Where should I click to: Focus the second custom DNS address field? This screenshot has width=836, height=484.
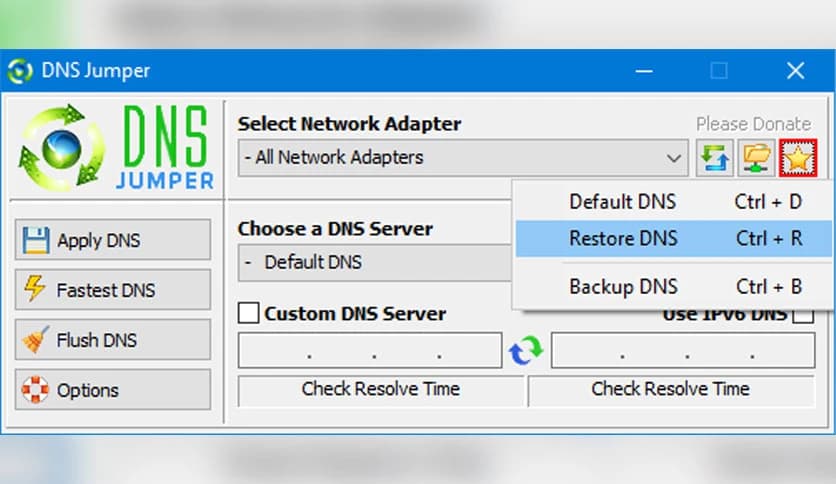coord(683,350)
